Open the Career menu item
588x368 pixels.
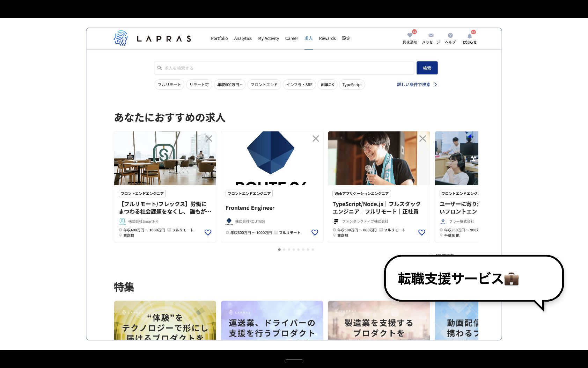click(x=292, y=38)
